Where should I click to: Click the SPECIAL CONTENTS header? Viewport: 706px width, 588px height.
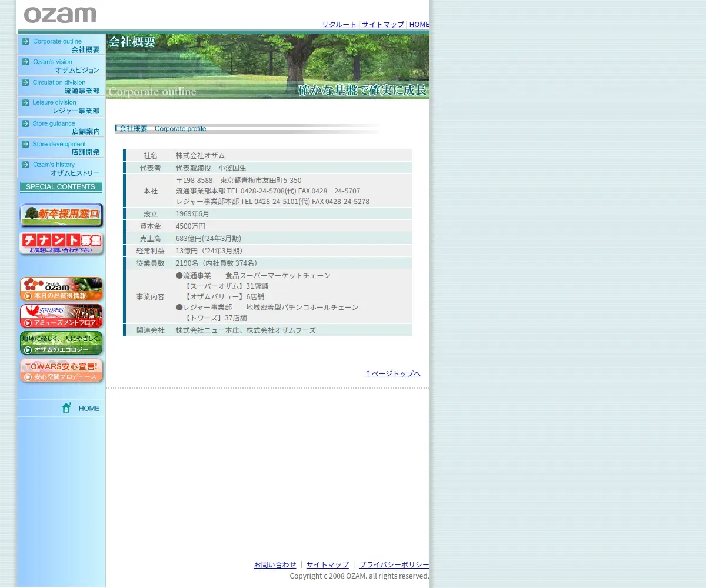tap(61, 187)
